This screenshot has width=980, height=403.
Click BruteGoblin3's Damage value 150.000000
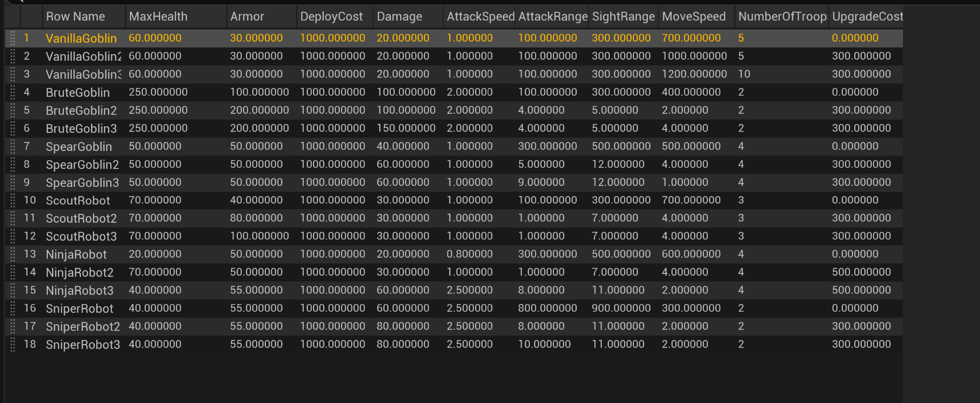pos(406,129)
